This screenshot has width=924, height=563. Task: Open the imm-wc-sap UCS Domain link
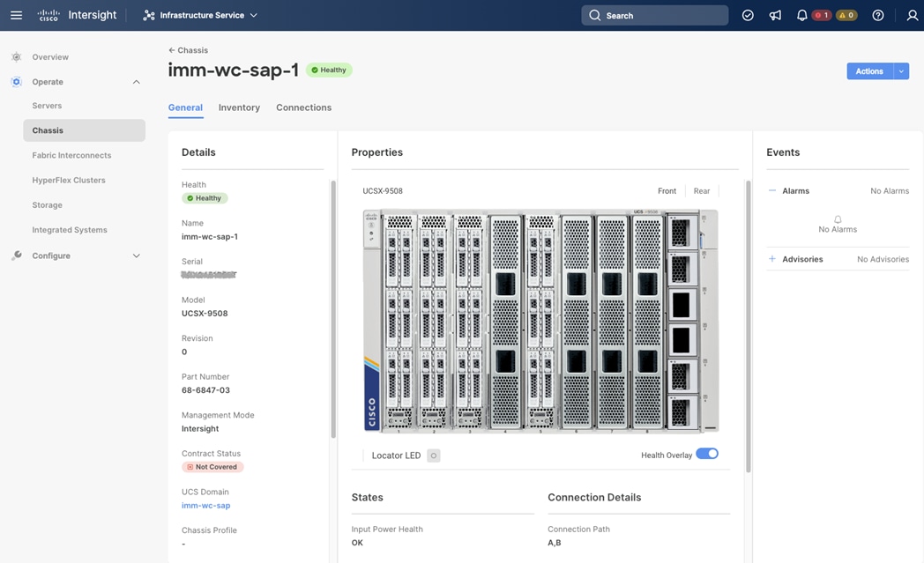[x=205, y=505]
